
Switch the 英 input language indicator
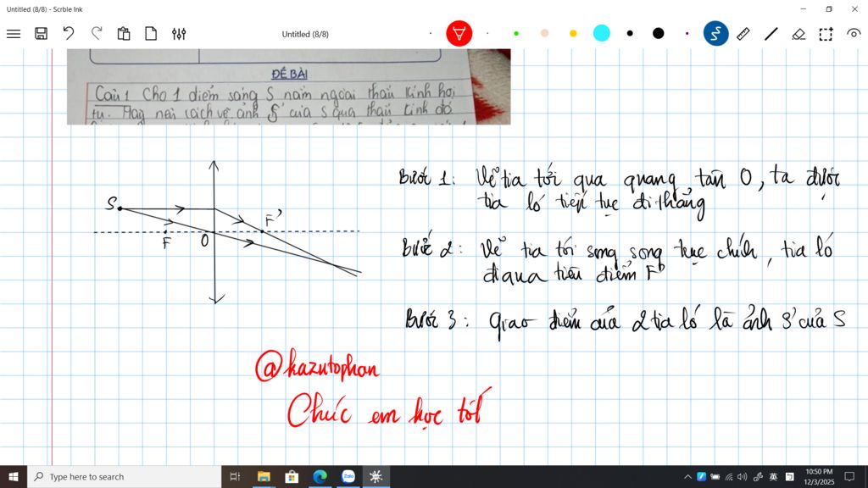click(773, 476)
